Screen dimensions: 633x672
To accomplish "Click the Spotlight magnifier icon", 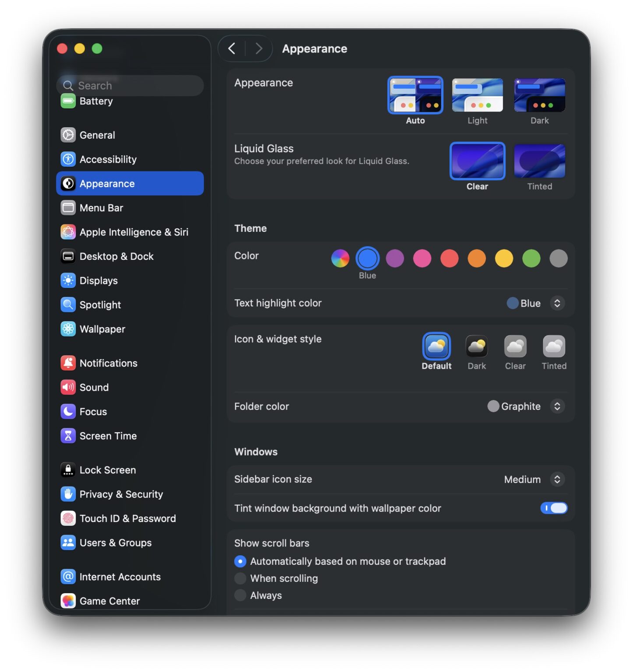I will point(68,304).
